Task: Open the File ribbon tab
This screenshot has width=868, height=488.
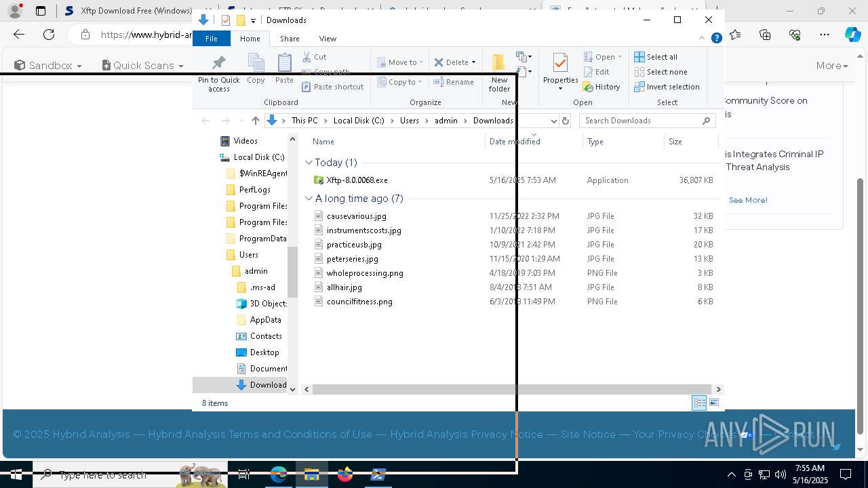Action: tap(212, 39)
